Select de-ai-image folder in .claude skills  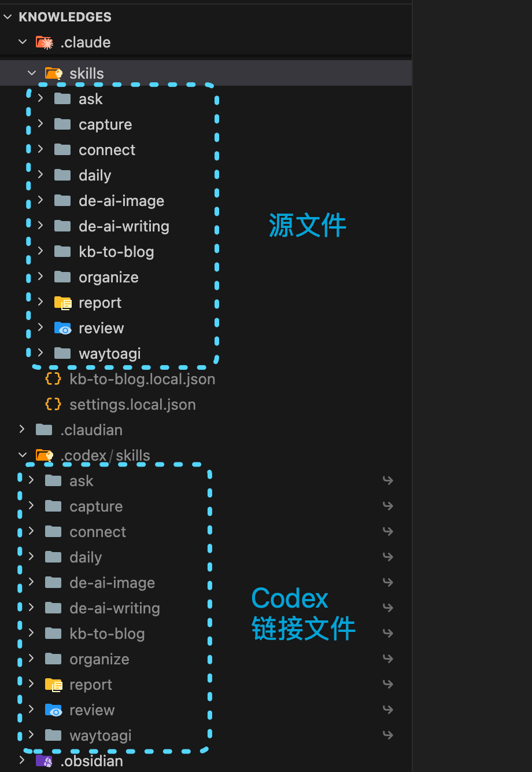(x=121, y=201)
